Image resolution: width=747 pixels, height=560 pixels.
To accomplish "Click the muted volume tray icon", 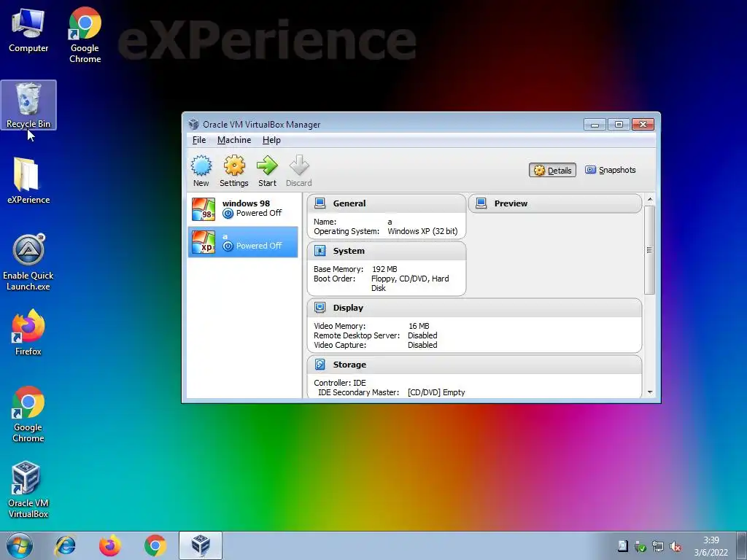I will (x=675, y=546).
